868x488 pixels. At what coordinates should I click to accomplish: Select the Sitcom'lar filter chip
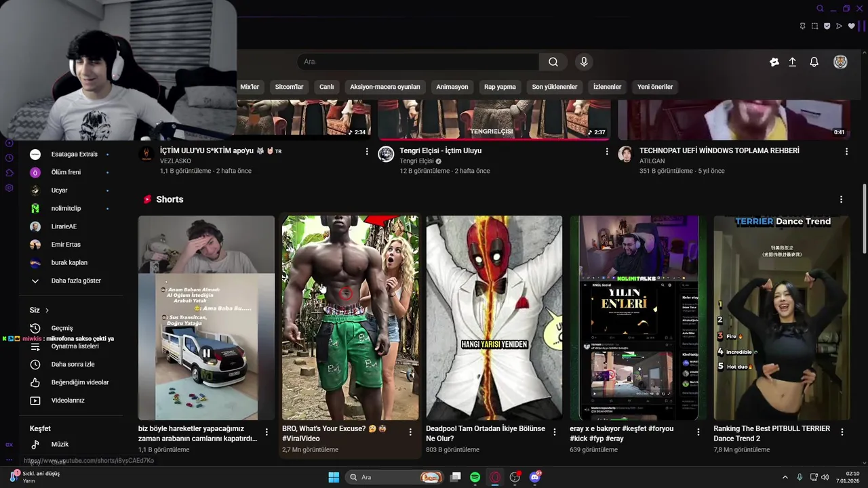click(x=289, y=87)
